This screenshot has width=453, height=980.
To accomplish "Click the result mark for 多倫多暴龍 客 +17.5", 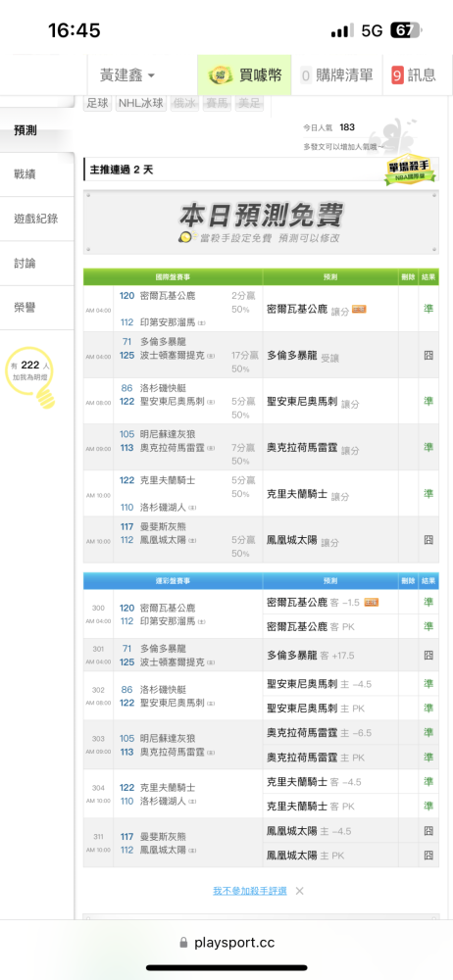I will click(428, 655).
